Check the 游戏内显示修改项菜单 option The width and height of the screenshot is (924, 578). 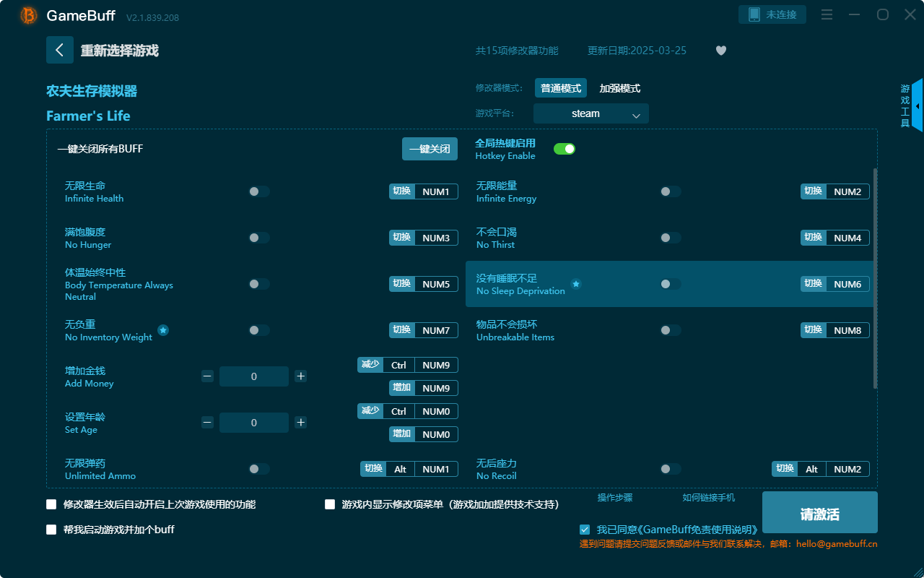coord(330,504)
